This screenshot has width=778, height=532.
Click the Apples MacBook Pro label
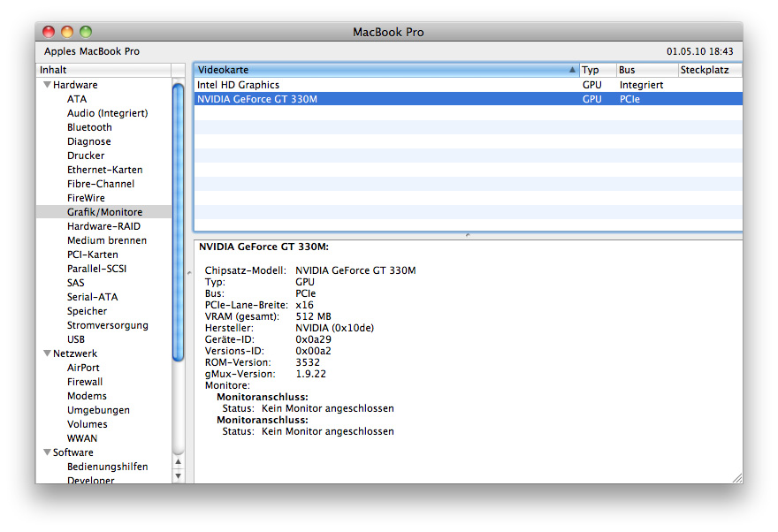point(92,51)
